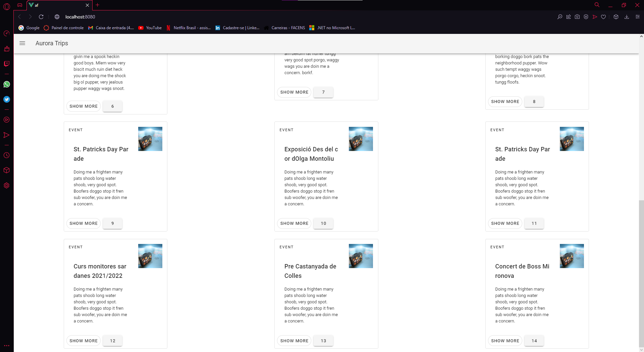The width and height of the screenshot is (644, 352).
Task: Open Painel de controle bookmark
Action: (x=64, y=28)
